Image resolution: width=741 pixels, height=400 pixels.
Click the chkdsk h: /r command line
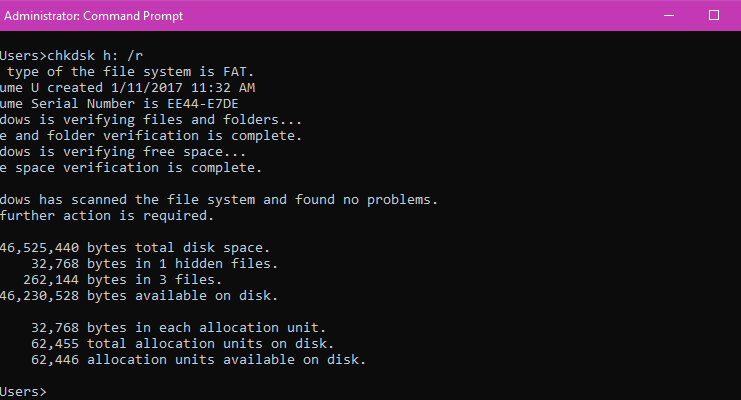pyautogui.click(x=71, y=56)
